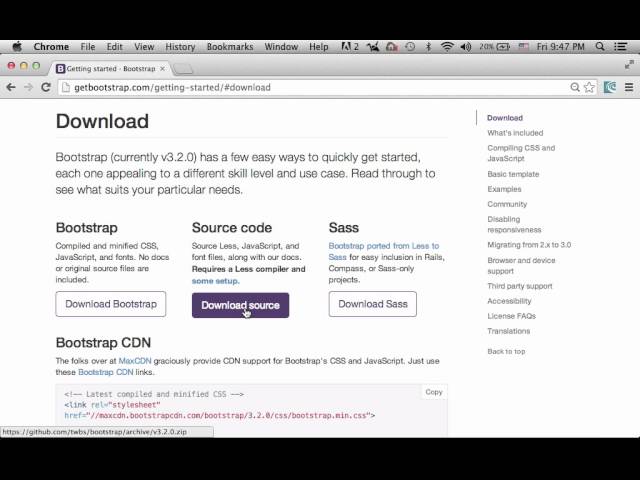Reload the page with the refresh icon

46,87
